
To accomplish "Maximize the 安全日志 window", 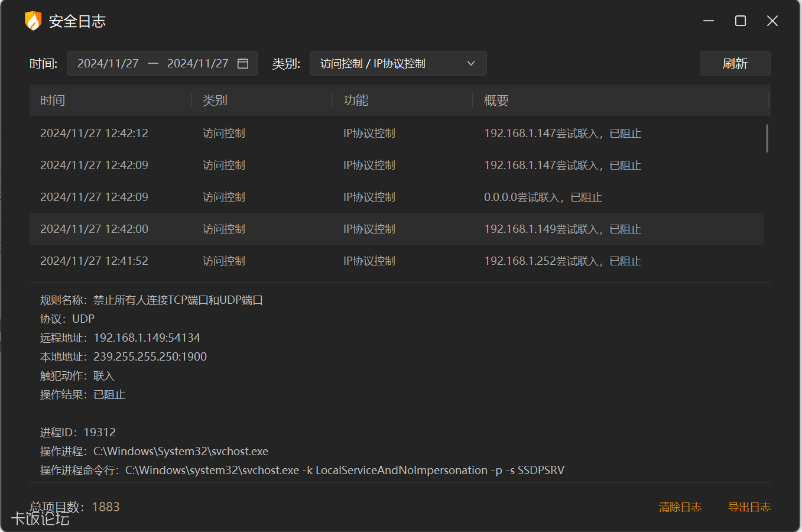I will (740, 21).
